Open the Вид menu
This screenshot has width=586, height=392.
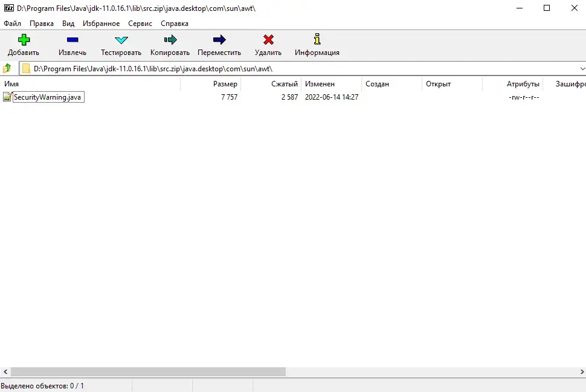[x=68, y=24]
